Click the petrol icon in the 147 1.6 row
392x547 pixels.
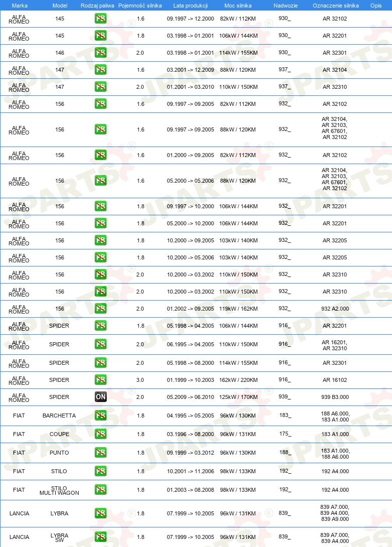click(x=101, y=70)
